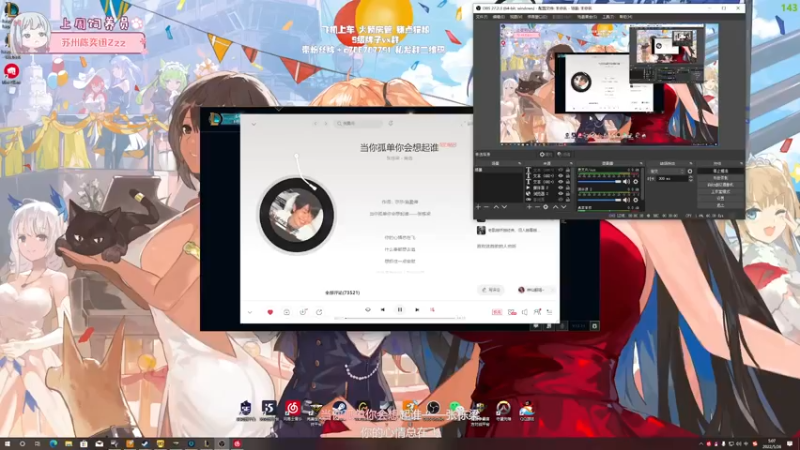800x450 pixels.
Task: Open OBS Studio desktop shortcut
Action: [433, 409]
